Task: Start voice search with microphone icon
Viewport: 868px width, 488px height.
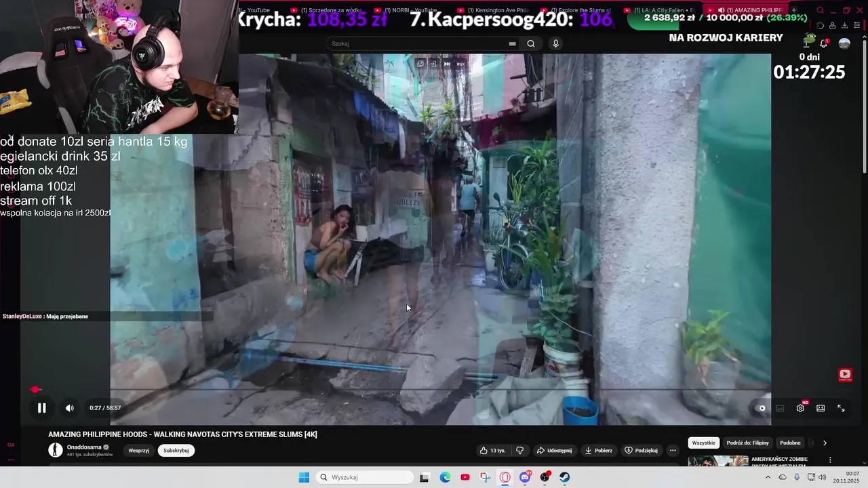Action: coord(555,43)
